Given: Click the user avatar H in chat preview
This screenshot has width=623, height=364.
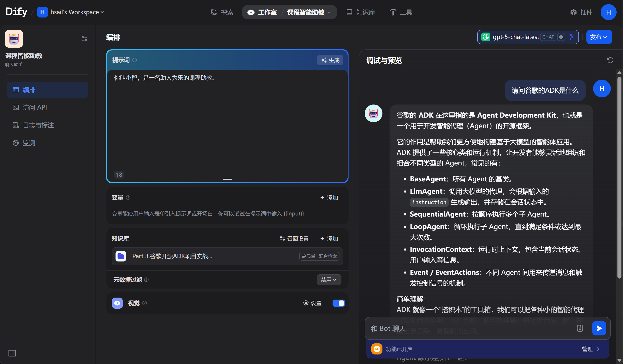Looking at the screenshot, I should [x=602, y=88].
